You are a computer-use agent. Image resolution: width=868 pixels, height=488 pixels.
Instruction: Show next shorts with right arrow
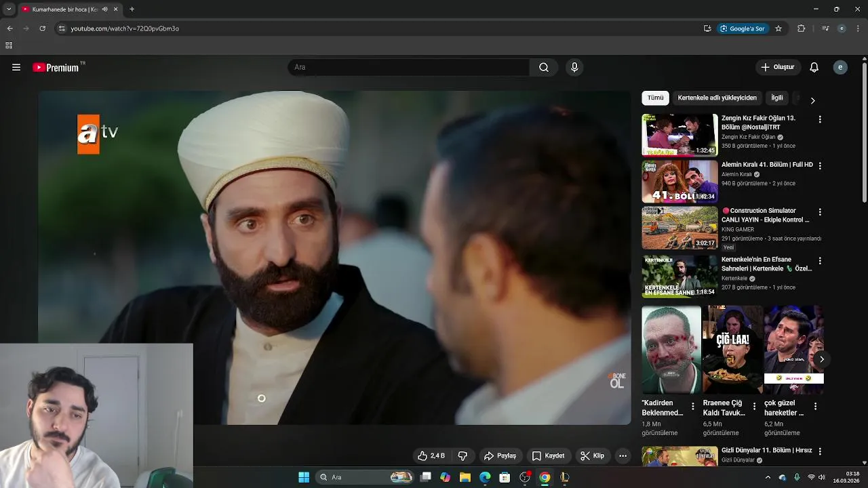pyautogui.click(x=821, y=359)
